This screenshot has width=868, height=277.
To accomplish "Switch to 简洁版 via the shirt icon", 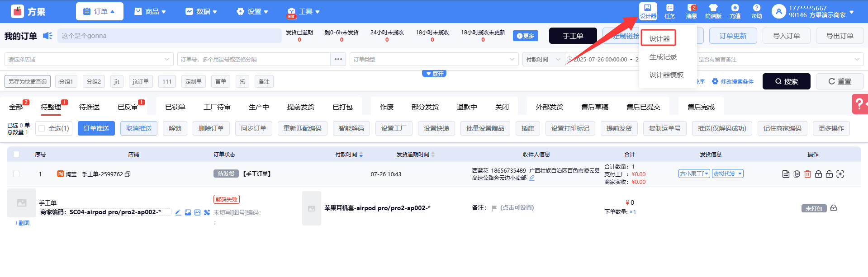I will tap(713, 11).
